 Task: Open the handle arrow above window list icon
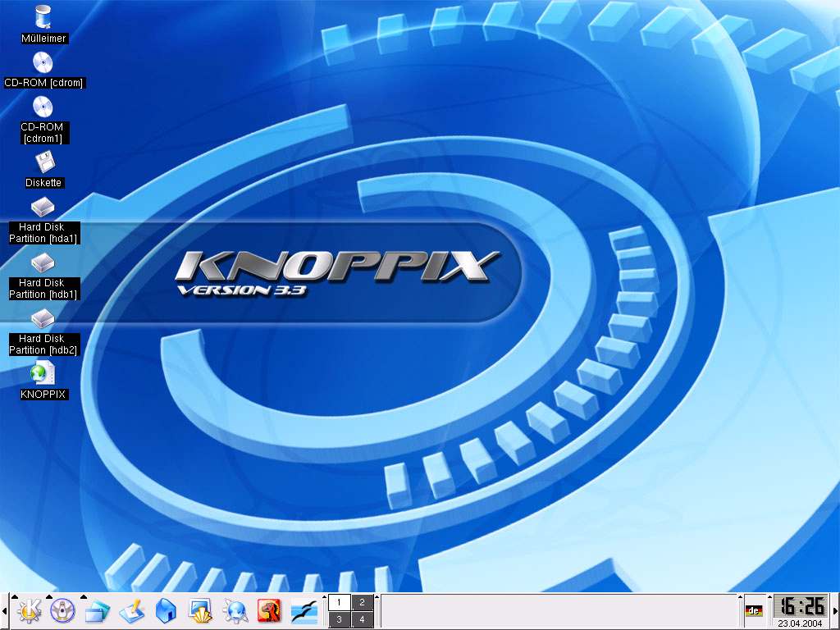pyautogui.click(x=84, y=596)
